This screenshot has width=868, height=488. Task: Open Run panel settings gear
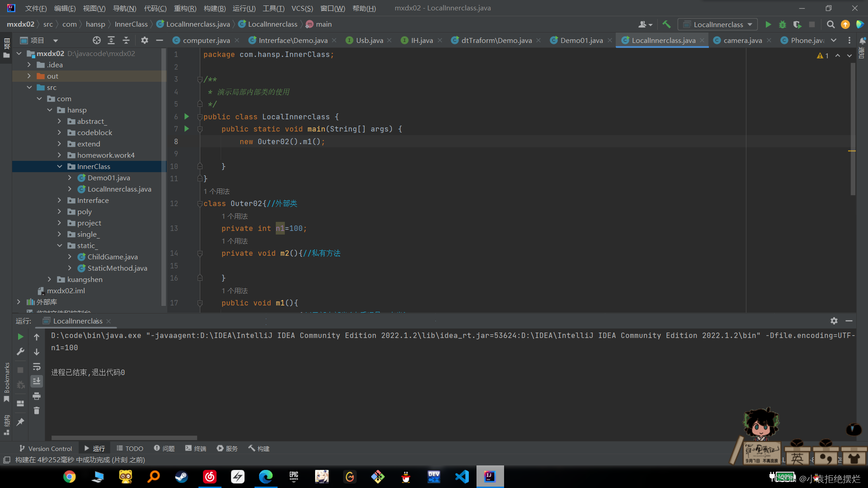834,320
